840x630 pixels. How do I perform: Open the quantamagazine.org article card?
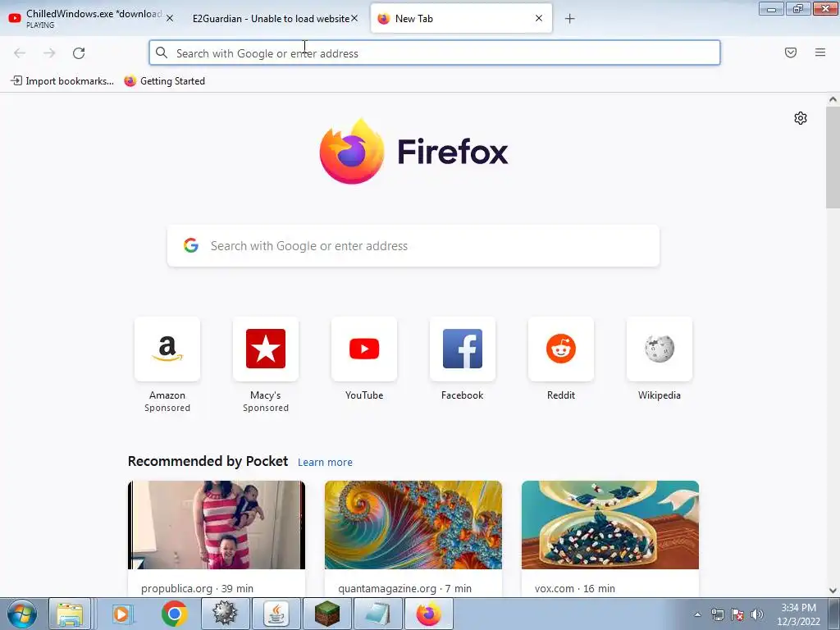click(x=413, y=538)
